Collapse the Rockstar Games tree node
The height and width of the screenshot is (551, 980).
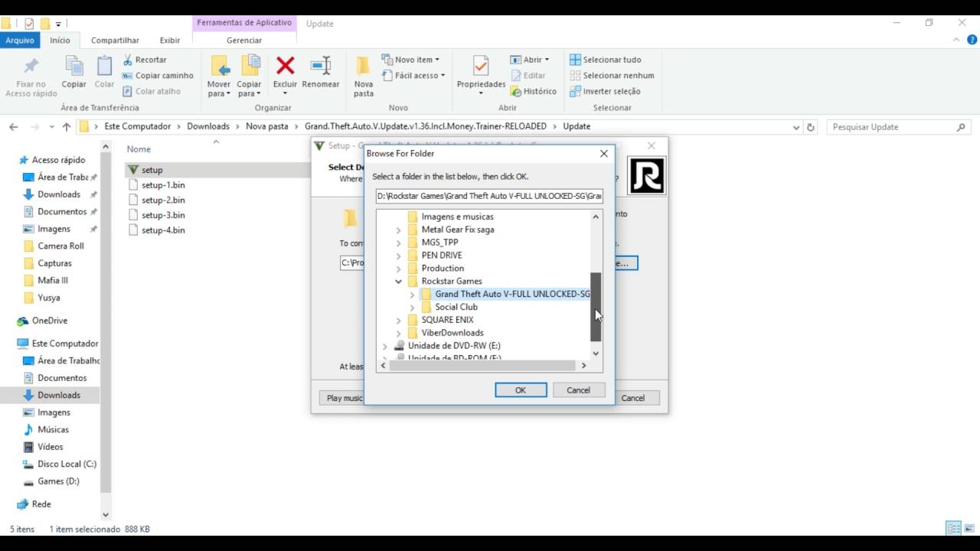(399, 282)
